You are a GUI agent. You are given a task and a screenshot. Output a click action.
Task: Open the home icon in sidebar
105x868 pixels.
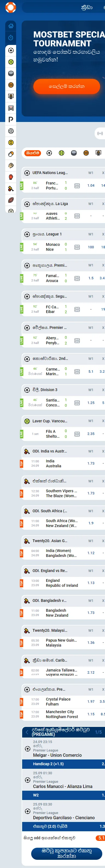point(11,26)
